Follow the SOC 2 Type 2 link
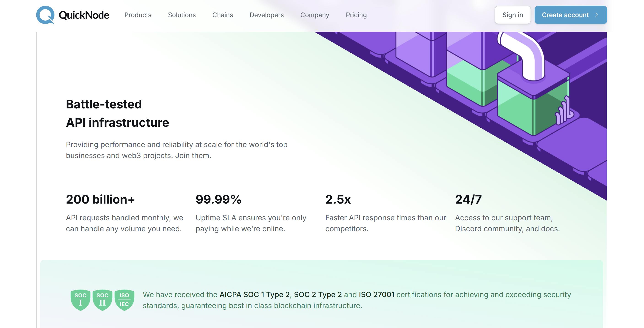This screenshot has width=644, height=328. tap(318, 295)
